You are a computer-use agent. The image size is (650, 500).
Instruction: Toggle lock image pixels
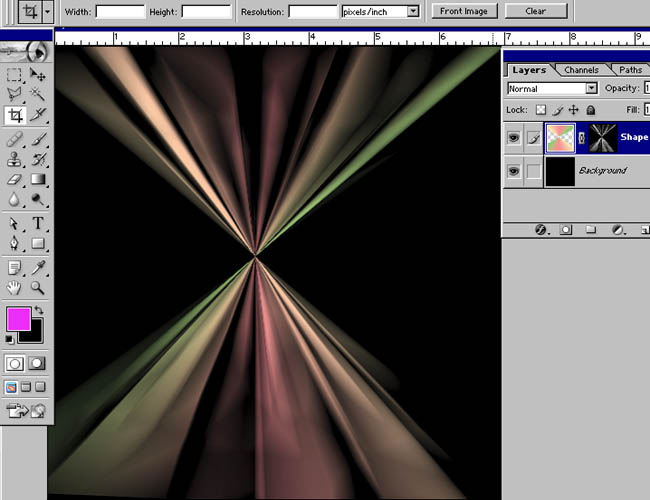click(x=558, y=110)
